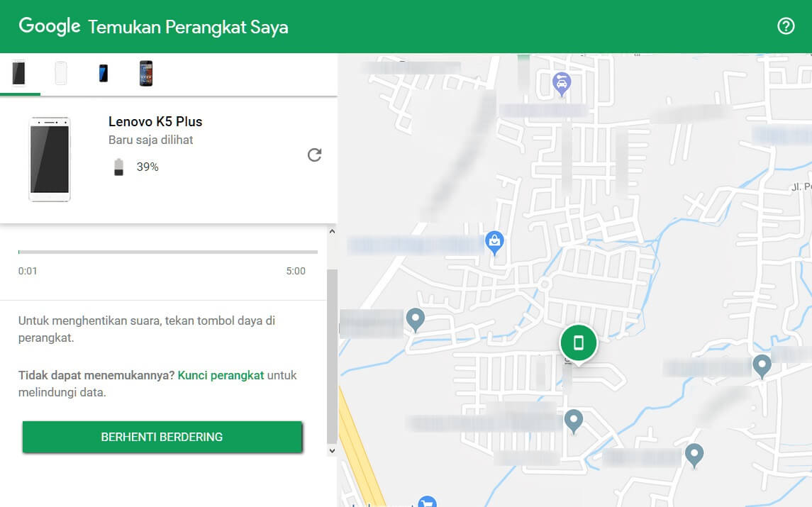This screenshot has width=812, height=507.
Task: Click the Google logo in header
Action: (x=50, y=26)
